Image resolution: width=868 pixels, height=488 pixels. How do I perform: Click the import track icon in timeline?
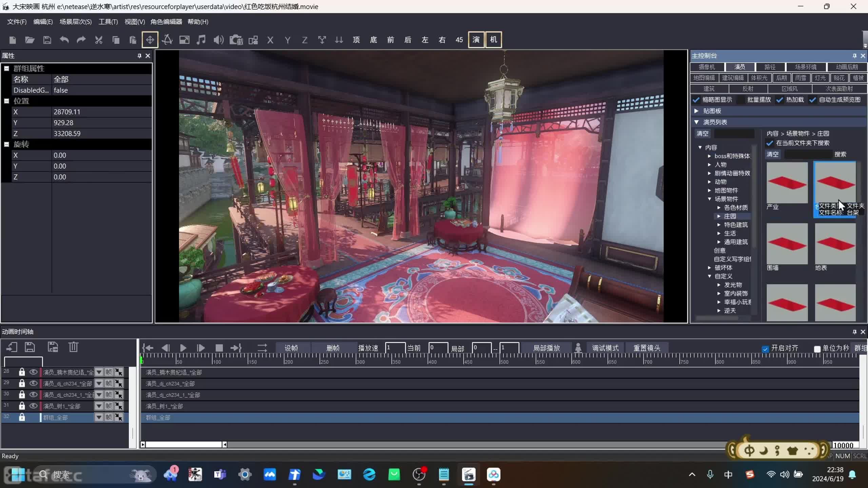click(x=12, y=347)
